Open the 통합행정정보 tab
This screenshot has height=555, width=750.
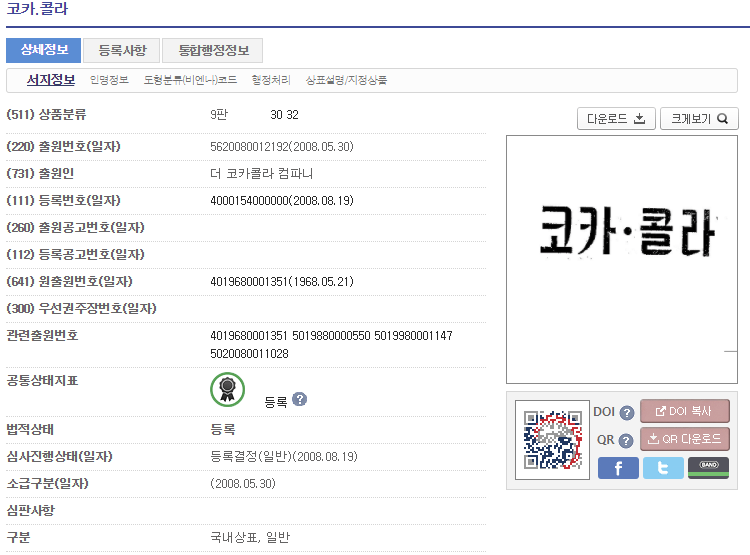212,50
